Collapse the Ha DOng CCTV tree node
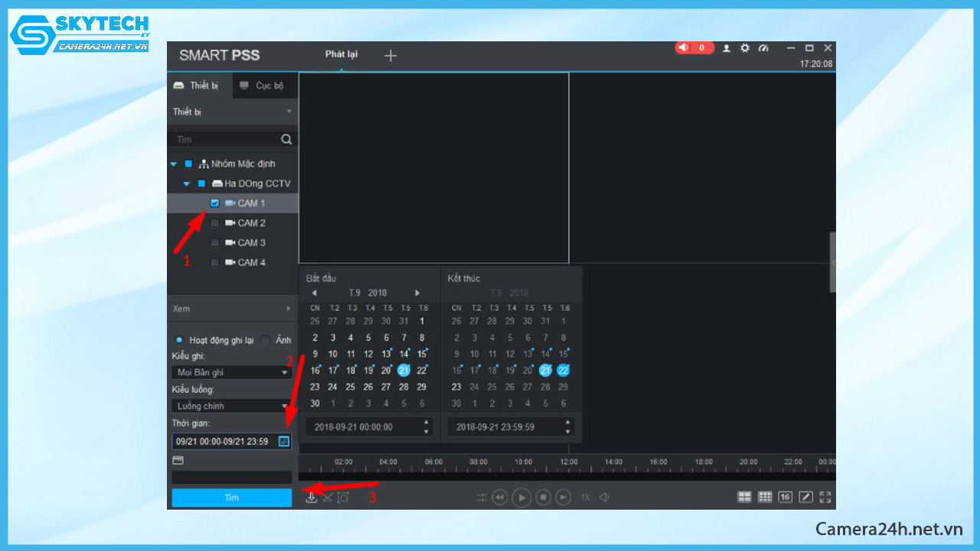980x551 pixels. tap(187, 184)
